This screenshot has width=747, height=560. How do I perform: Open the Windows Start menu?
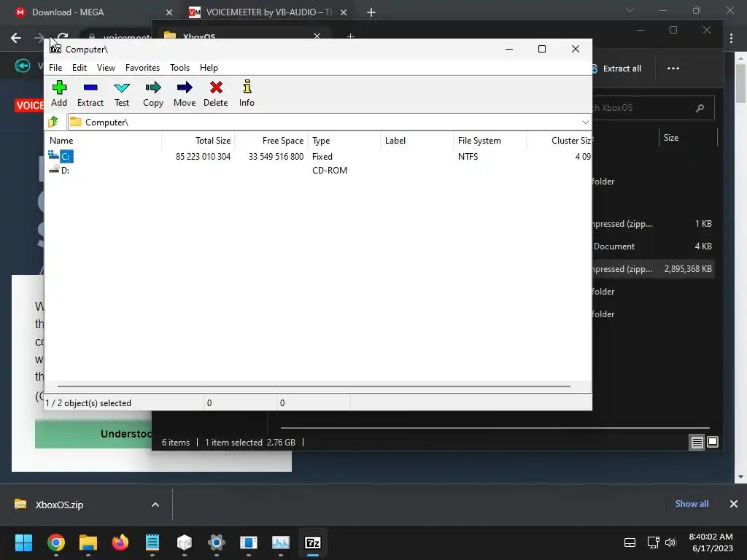23,542
